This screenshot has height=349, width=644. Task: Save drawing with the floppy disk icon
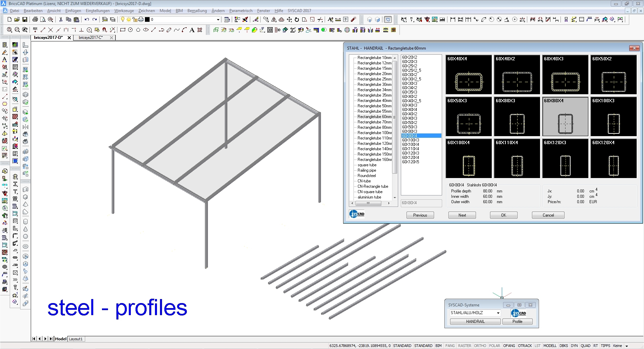click(24, 19)
